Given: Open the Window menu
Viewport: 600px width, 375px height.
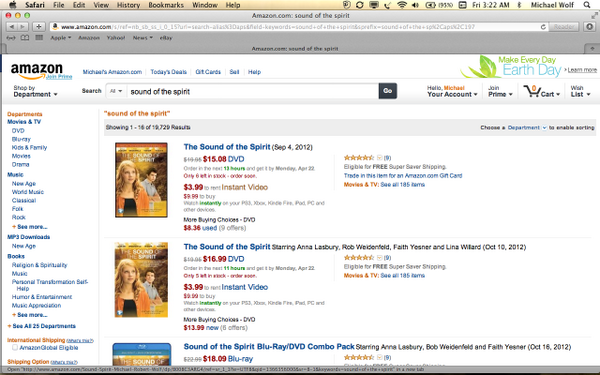Looking at the screenshot, I should click(x=205, y=5).
